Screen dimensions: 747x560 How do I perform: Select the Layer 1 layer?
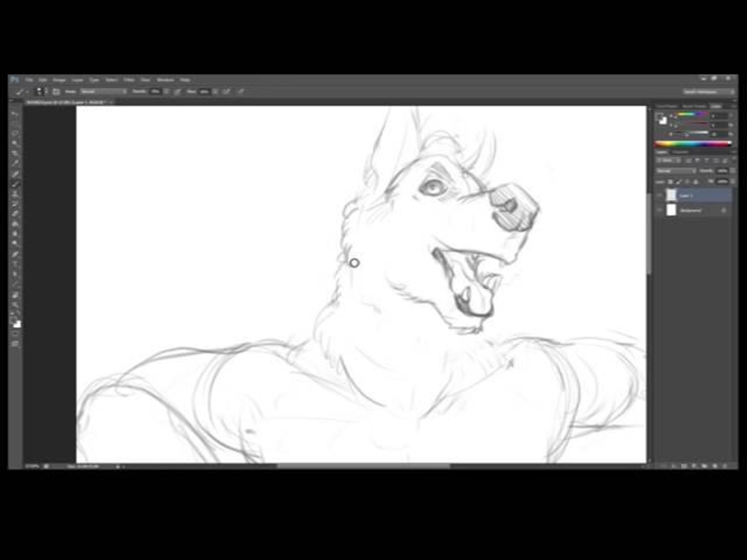pyautogui.click(x=694, y=196)
